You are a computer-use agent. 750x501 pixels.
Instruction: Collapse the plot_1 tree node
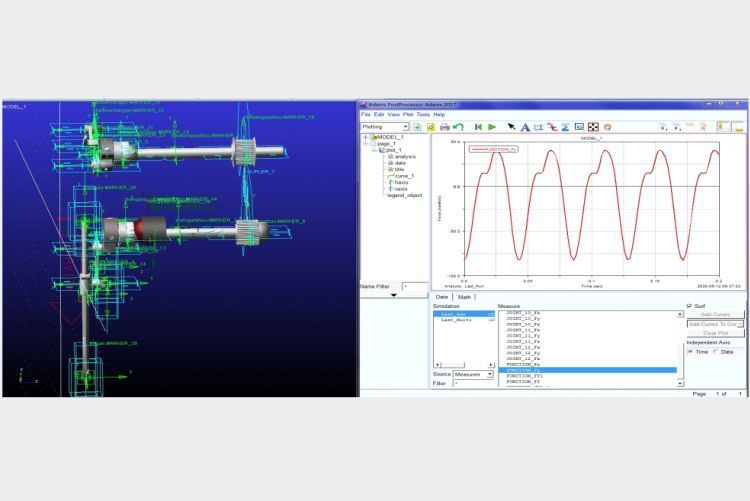point(374,150)
